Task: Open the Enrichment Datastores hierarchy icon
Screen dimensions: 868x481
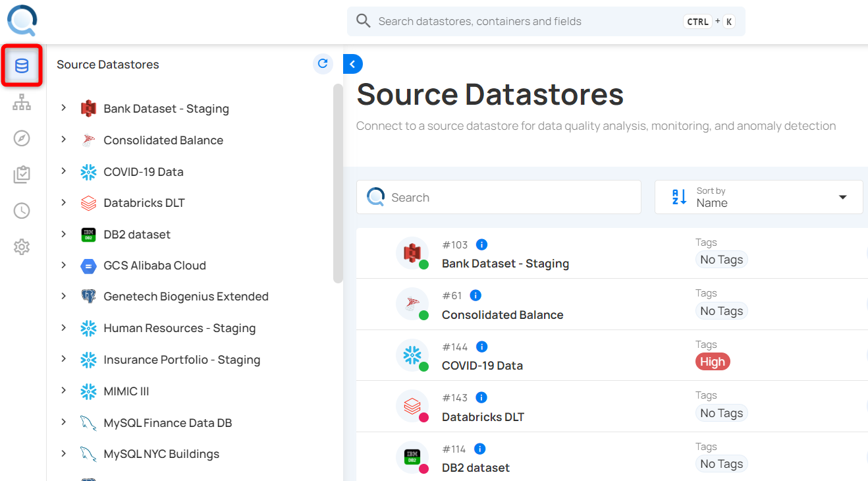Action: coord(22,102)
